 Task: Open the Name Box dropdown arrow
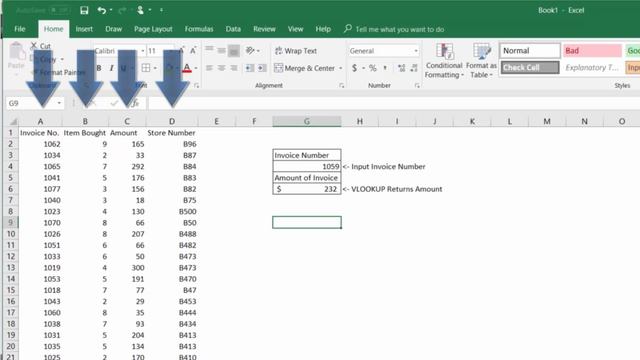[59, 103]
